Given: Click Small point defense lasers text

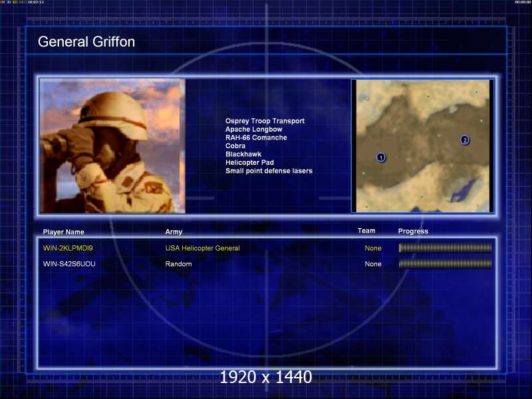Looking at the screenshot, I should pyautogui.click(x=269, y=171).
